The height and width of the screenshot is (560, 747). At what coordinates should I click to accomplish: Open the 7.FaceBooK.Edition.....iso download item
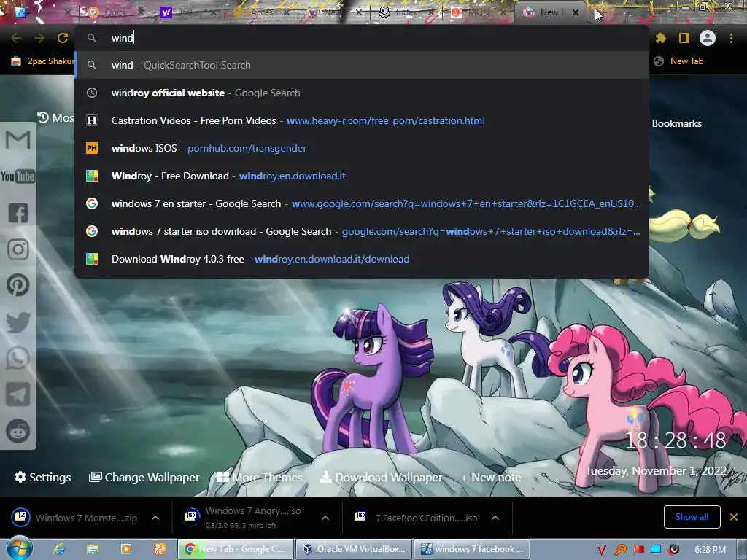click(415, 518)
